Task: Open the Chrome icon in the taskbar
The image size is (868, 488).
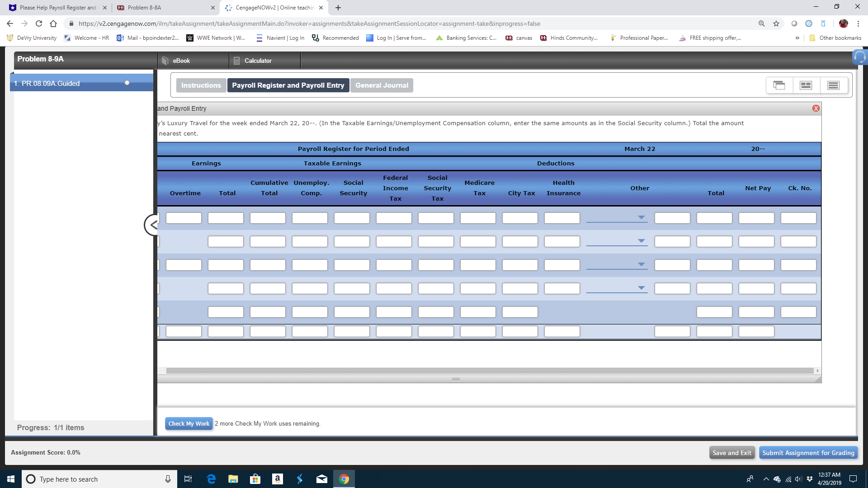Action: (344, 479)
